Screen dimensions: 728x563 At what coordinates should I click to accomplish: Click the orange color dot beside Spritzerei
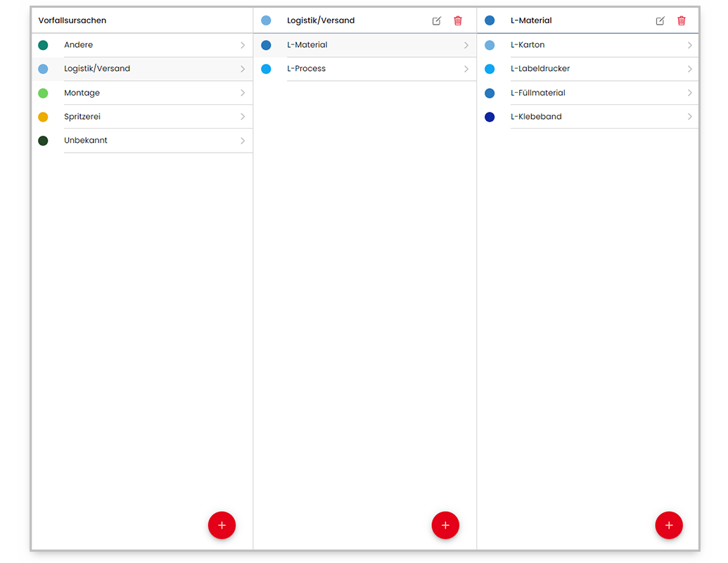pyautogui.click(x=43, y=117)
